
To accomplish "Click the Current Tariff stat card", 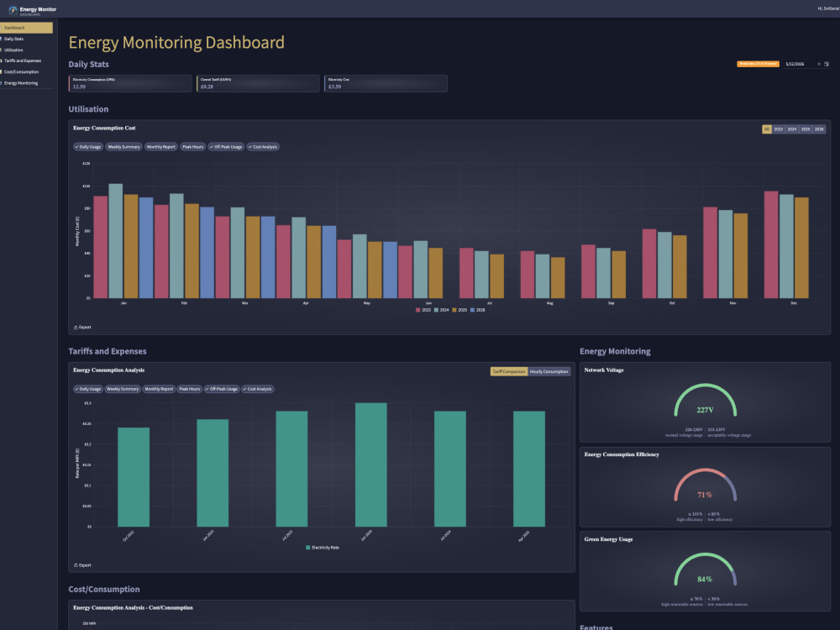I will [258, 83].
